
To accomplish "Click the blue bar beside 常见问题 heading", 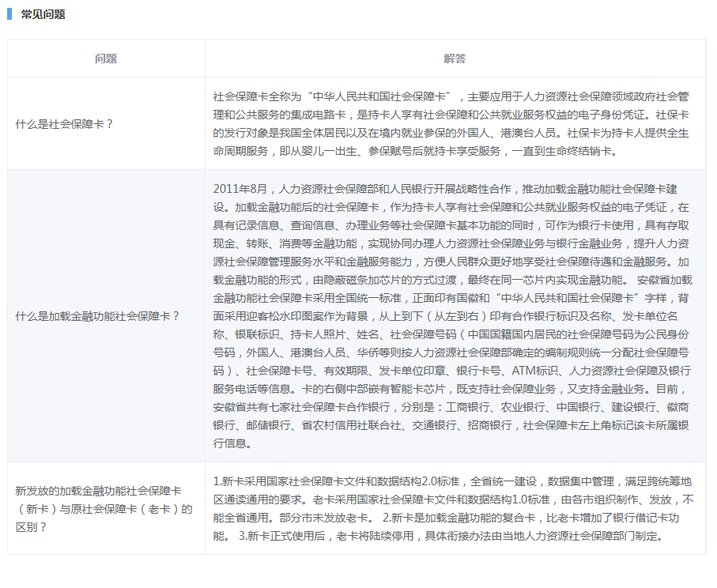I will point(9,14).
